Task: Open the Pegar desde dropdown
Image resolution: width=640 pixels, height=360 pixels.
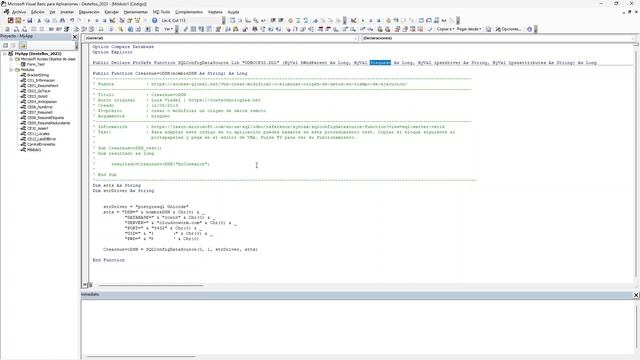Action: [469, 29]
